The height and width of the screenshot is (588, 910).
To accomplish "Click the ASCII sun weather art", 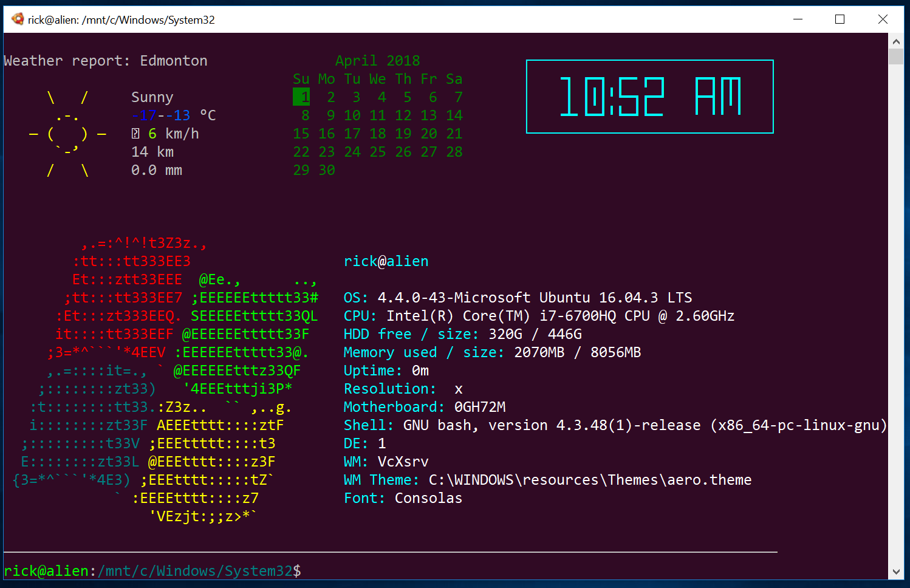I will [x=67, y=134].
